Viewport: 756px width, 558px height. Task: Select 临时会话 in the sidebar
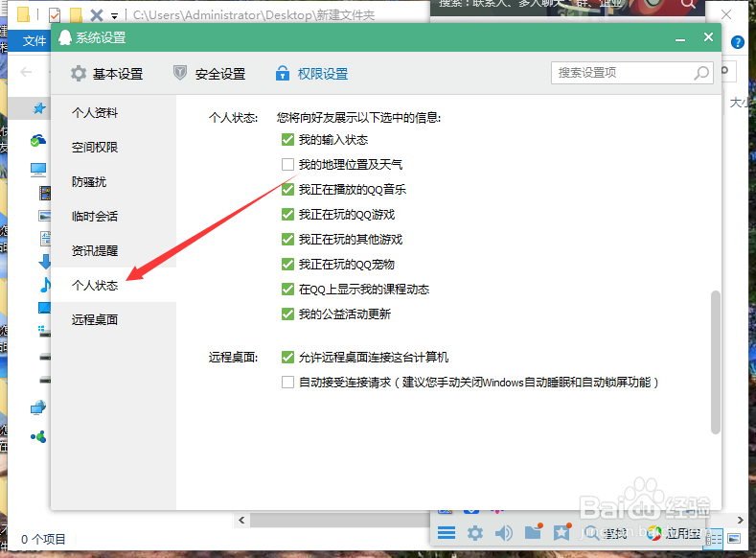click(x=95, y=216)
